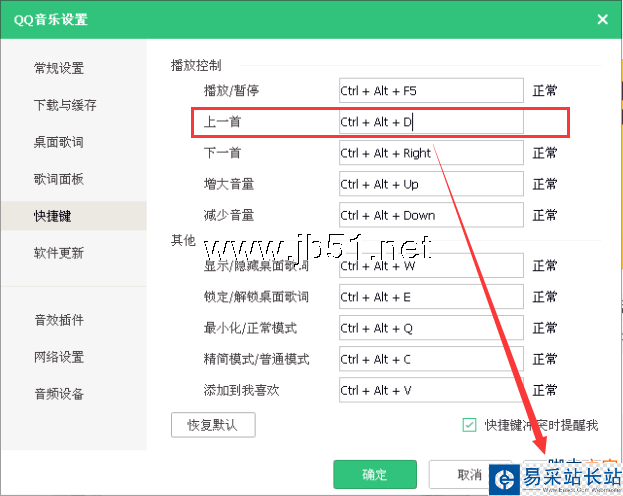Click the Ctrl + Alt + W shortcut field
623x496 pixels.
pyautogui.click(x=431, y=265)
